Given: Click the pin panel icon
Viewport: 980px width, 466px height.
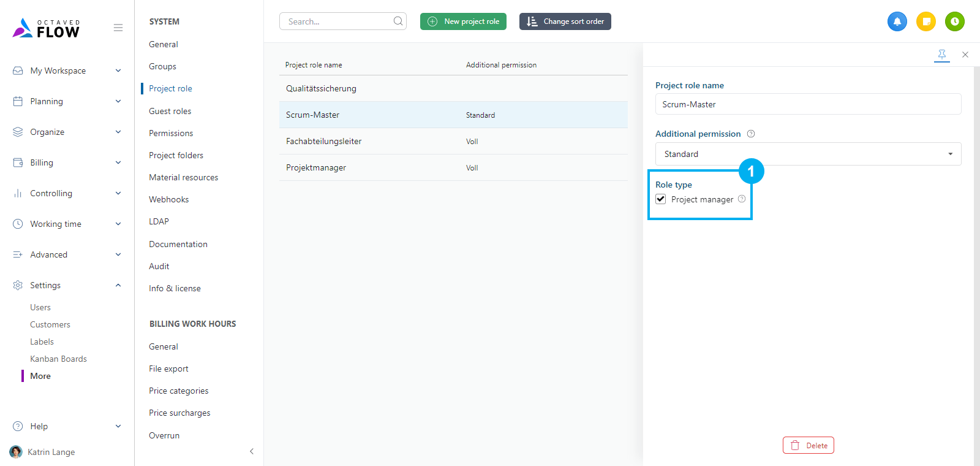Looking at the screenshot, I should [942, 55].
